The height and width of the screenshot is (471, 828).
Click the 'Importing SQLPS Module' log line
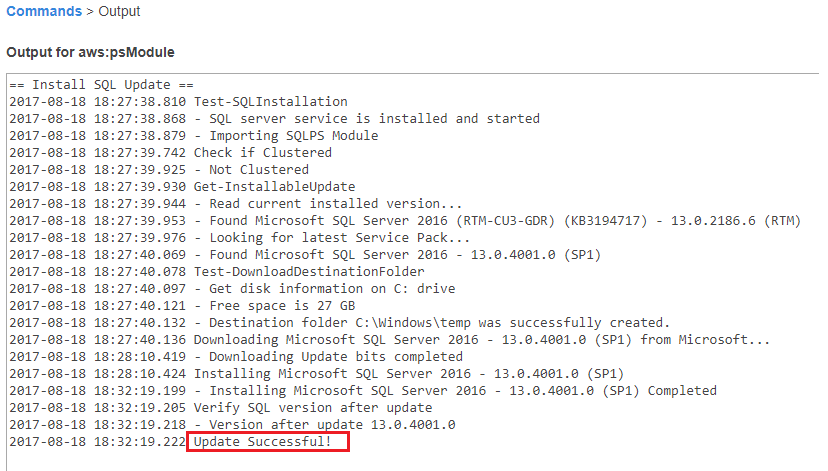click(194, 135)
